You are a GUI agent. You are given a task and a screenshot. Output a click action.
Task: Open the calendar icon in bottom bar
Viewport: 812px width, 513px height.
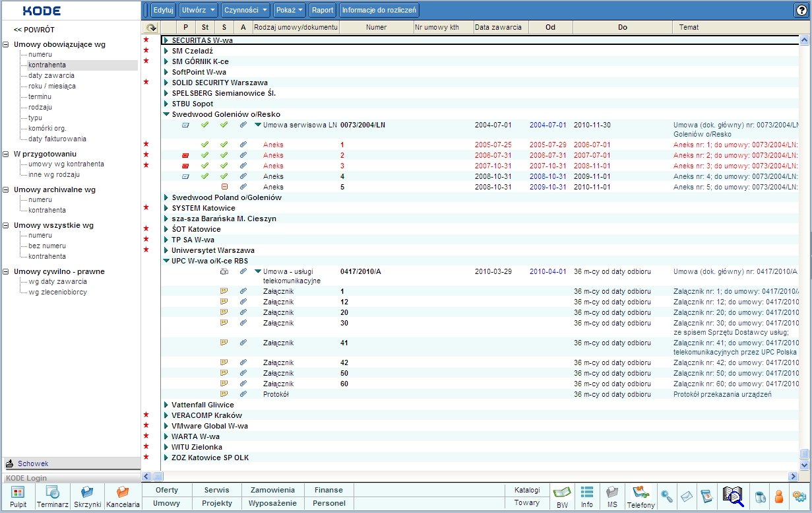tap(706, 496)
